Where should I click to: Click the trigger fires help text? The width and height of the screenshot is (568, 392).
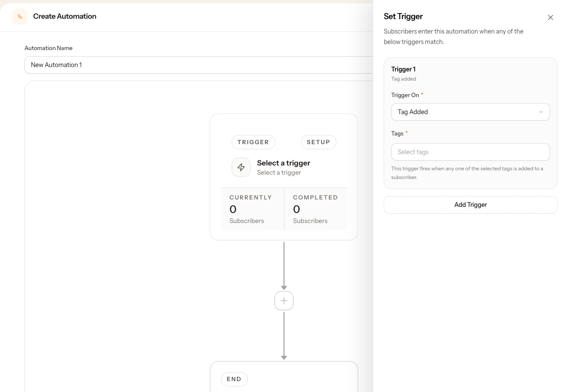467,173
